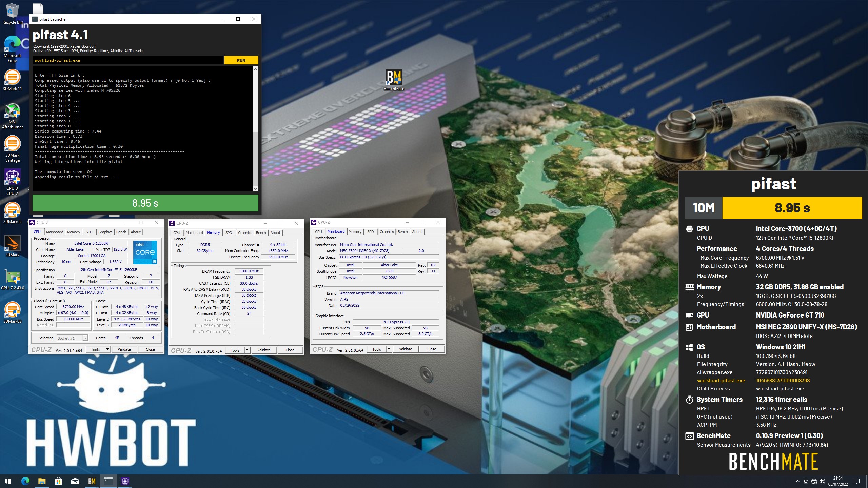The height and width of the screenshot is (488, 868).
Task: Open Mail from the taskbar
Action: pos(75,481)
